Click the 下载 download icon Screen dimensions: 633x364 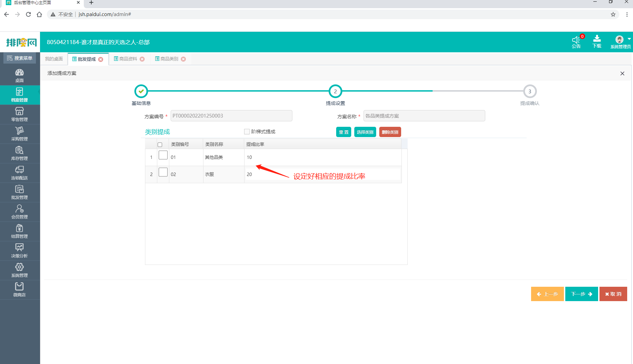[x=597, y=42]
